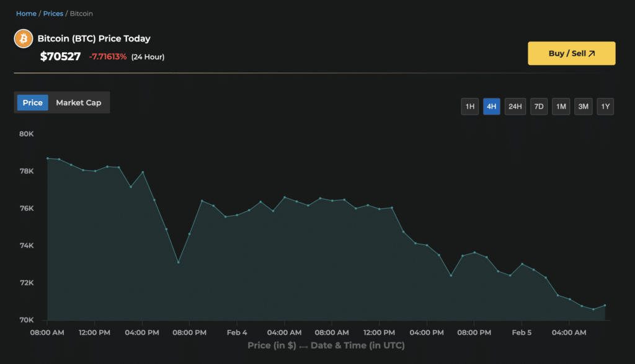Click the -7.71613% change value
635x364 pixels.
point(108,56)
